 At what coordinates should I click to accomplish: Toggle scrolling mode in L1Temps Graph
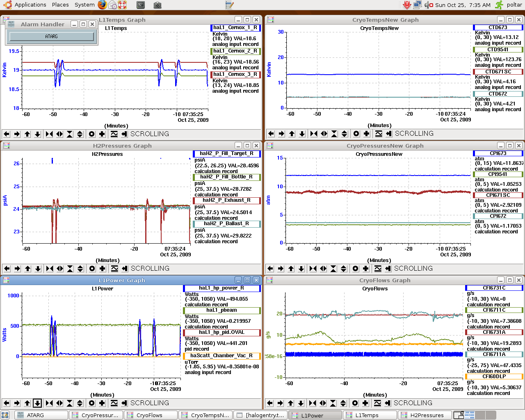click(x=125, y=134)
